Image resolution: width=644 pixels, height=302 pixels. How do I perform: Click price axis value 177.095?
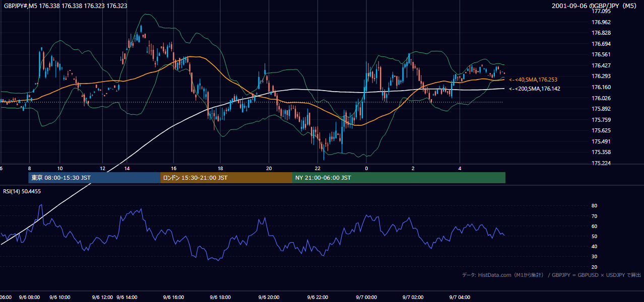click(x=601, y=11)
